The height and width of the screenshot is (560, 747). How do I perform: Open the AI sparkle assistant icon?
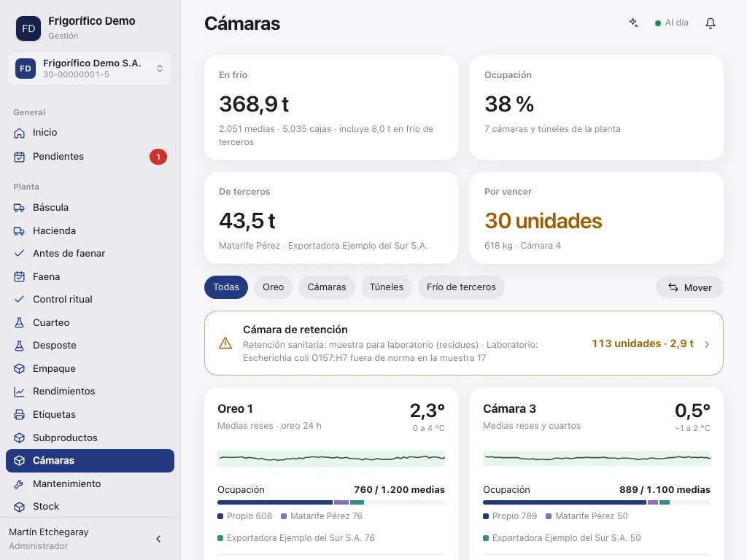coord(633,23)
